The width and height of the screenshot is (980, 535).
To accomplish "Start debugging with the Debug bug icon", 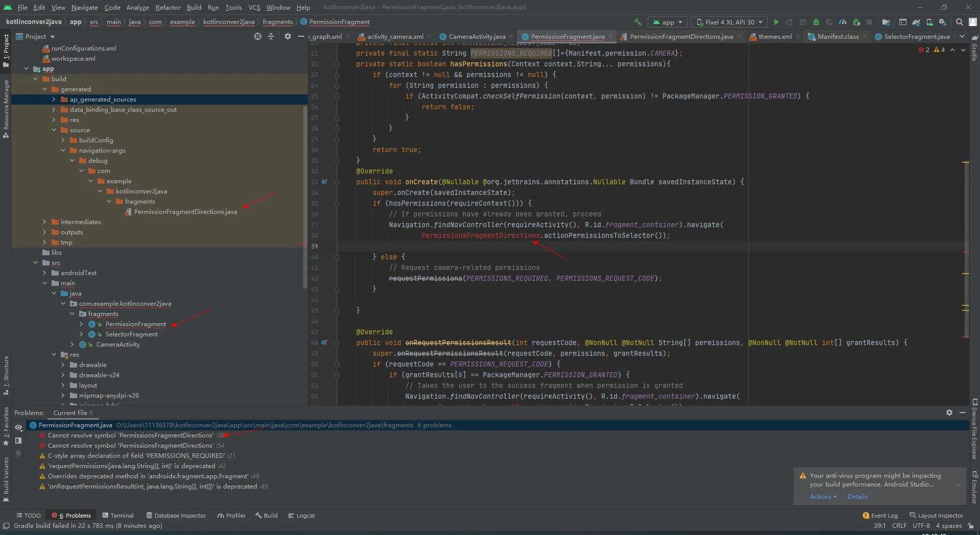I will [816, 22].
